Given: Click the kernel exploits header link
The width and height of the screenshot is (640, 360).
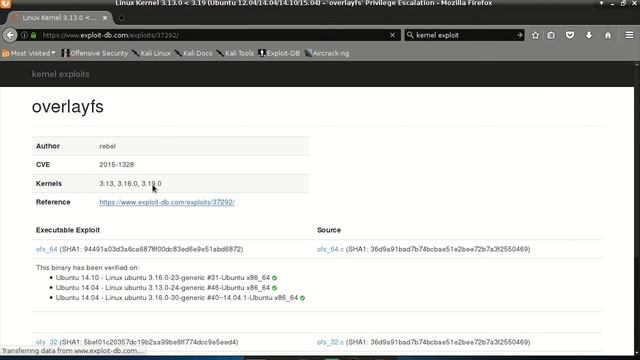Looking at the screenshot, I should [x=60, y=74].
